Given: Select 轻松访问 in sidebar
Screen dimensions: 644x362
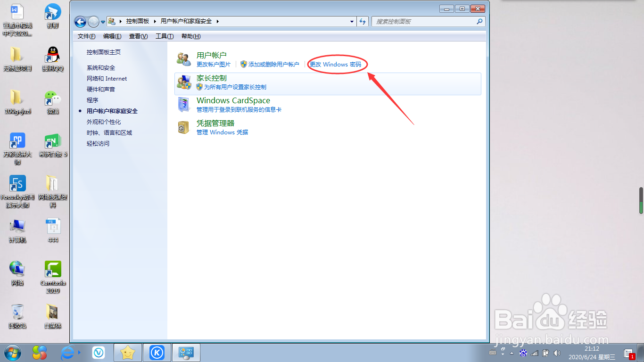Looking at the screenshot, I should click(98, 144).
